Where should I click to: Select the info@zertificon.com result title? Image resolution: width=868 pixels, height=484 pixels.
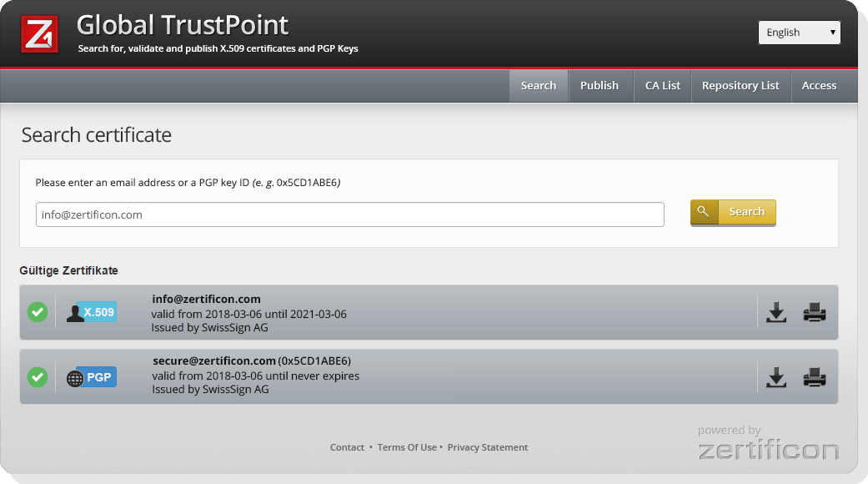[x=207, y=299]
